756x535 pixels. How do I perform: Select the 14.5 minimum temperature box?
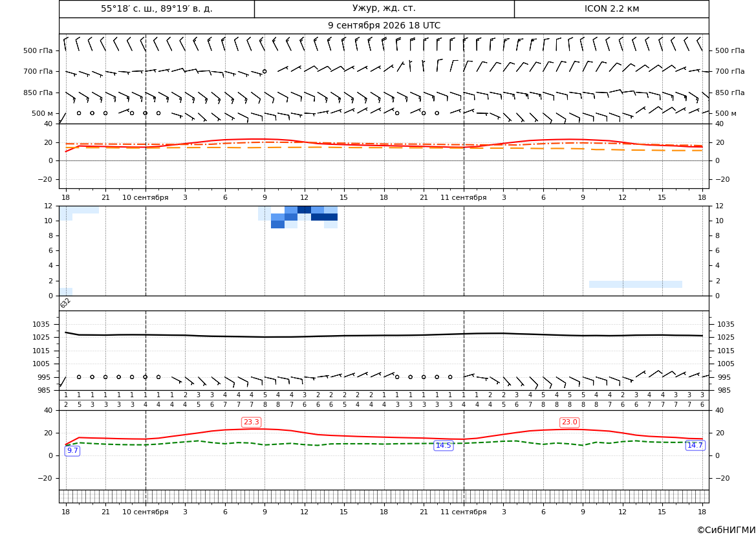pos(444,445)
